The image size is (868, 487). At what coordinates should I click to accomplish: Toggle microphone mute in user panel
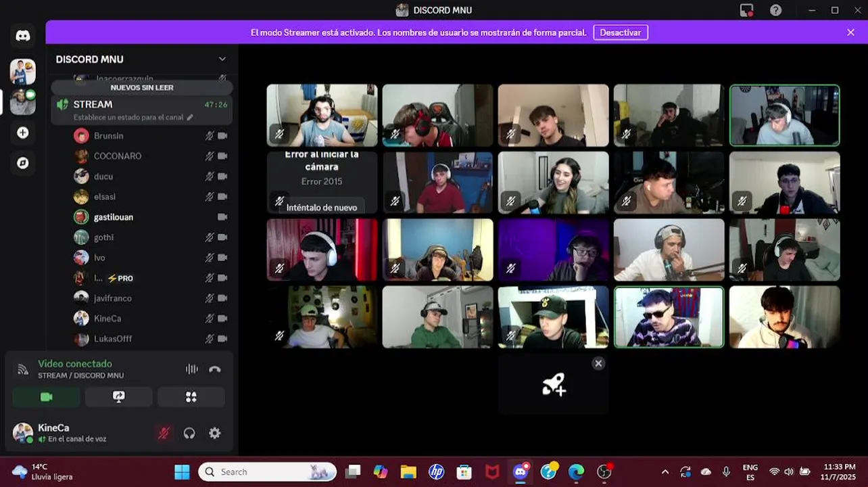click(164, 434)
